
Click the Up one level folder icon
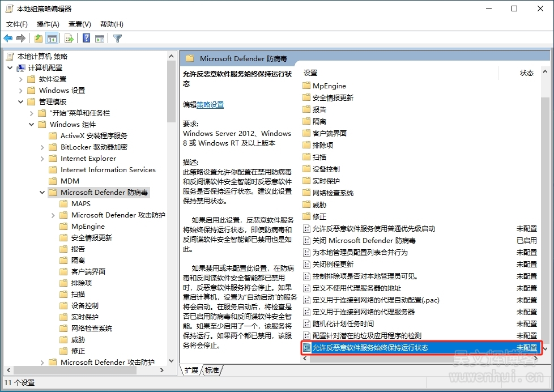(38, 39)
